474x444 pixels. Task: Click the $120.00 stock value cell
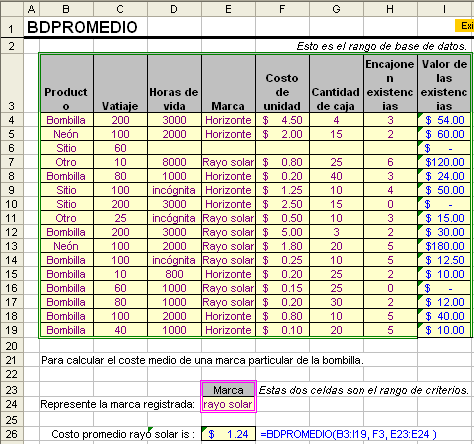point(444,162)
